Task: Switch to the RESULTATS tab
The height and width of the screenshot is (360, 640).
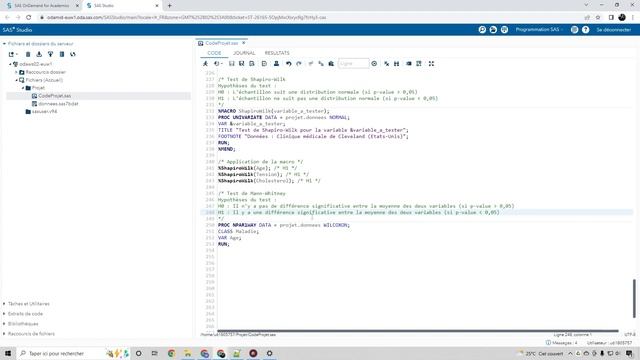Action: click(x=277, y=53)
